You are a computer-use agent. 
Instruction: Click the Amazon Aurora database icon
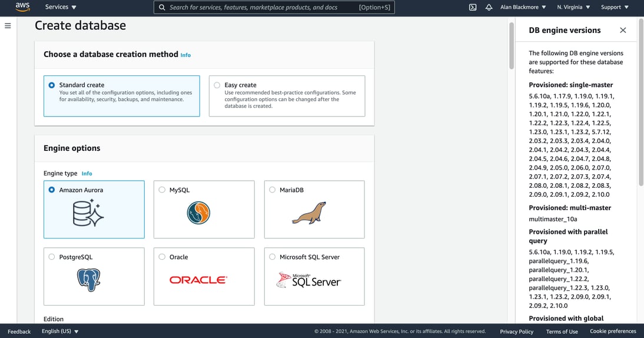point(88,214)
